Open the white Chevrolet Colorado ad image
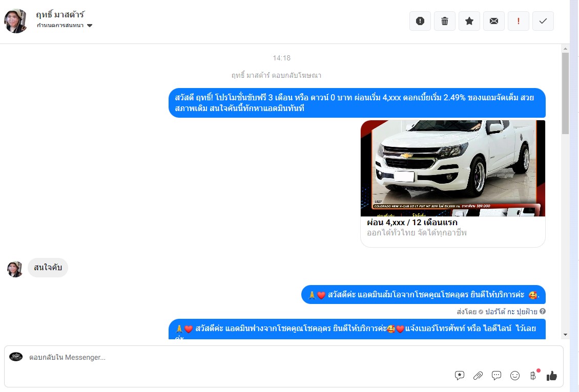579x392 pixels. (x=453, y=168)
